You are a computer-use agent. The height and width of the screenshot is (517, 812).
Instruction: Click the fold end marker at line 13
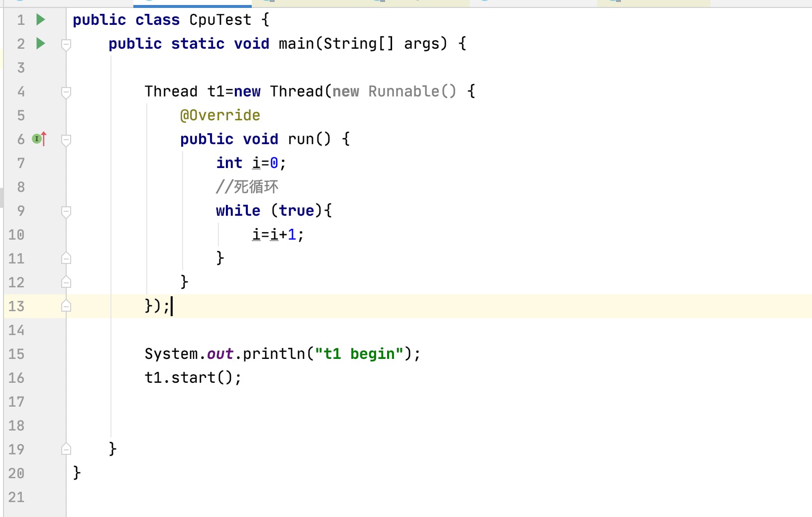coord(66,306)
